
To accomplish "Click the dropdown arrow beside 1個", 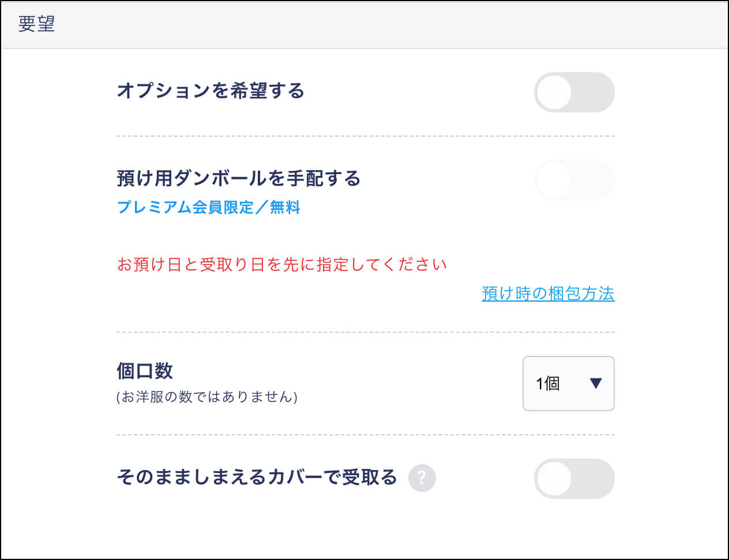I will tap(596, 383).
